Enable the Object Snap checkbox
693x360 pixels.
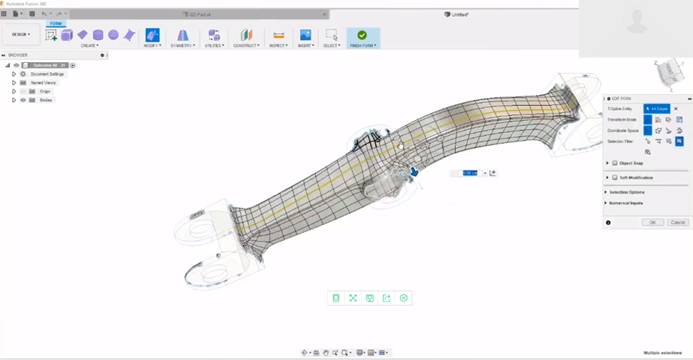[615, 163]
